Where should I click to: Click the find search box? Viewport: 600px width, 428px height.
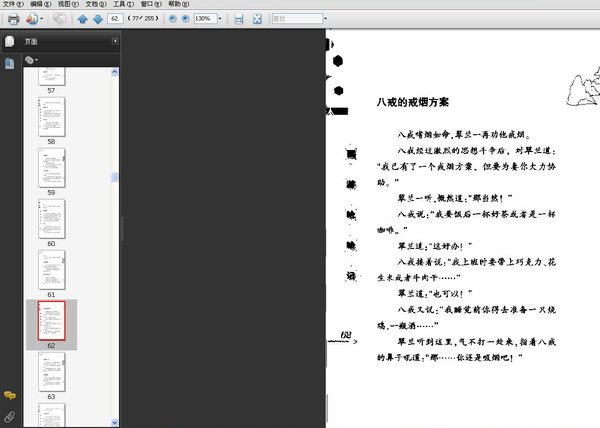click(x=297, y=18)
